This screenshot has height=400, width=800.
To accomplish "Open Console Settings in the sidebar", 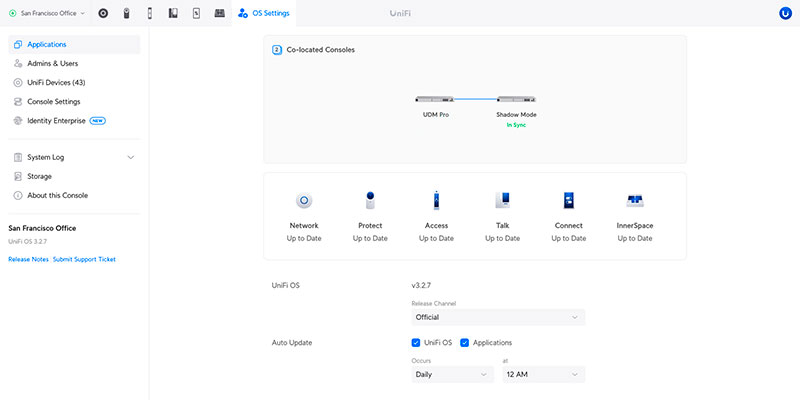I will pyautogui.click(x=74, y=102).
